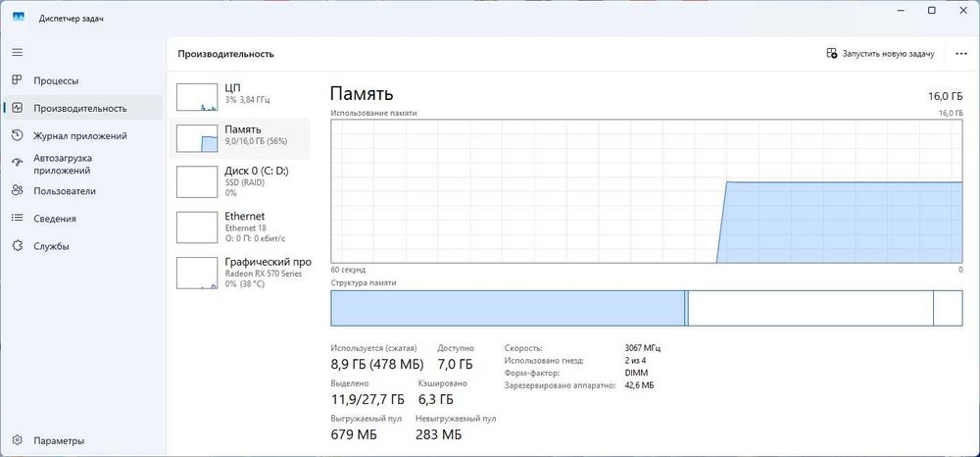The image size is (980, 457).
Task: Click the Processes (Процессы) icon in sidebar
Action: [18, 80]
